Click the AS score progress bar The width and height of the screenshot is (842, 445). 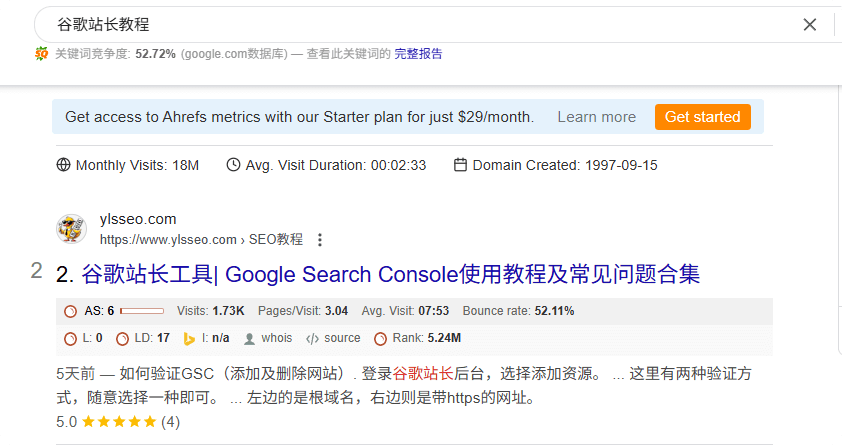click(x=142, y=311)
